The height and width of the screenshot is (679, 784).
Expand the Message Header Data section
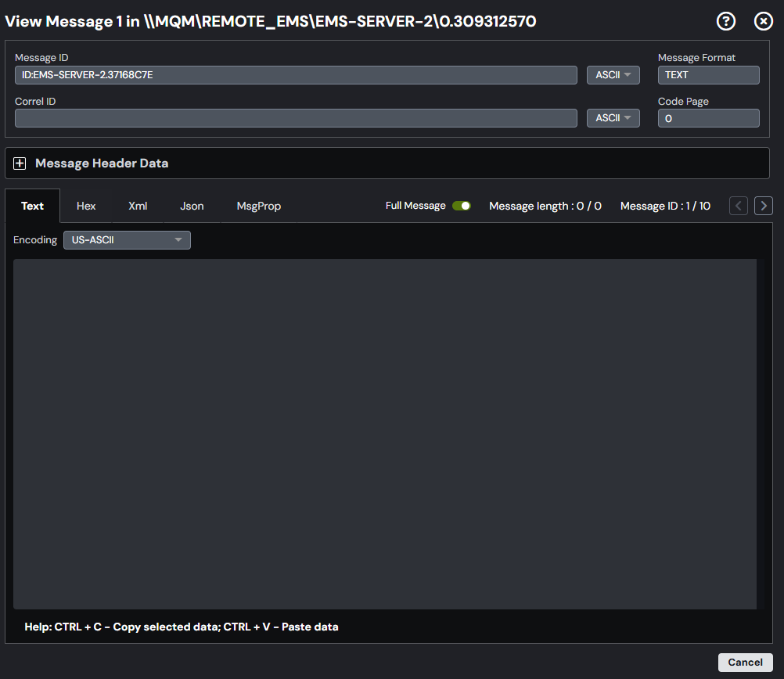pos(20,163)
